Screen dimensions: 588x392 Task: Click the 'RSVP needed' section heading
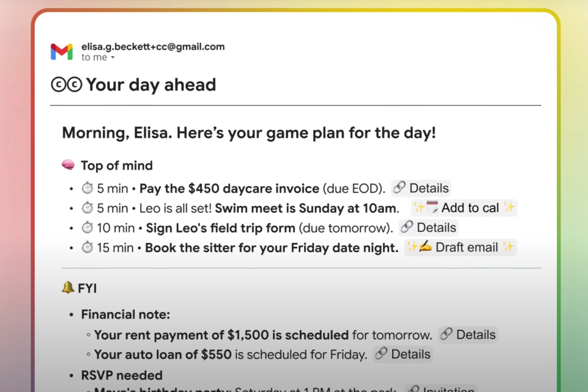(122, 375)
